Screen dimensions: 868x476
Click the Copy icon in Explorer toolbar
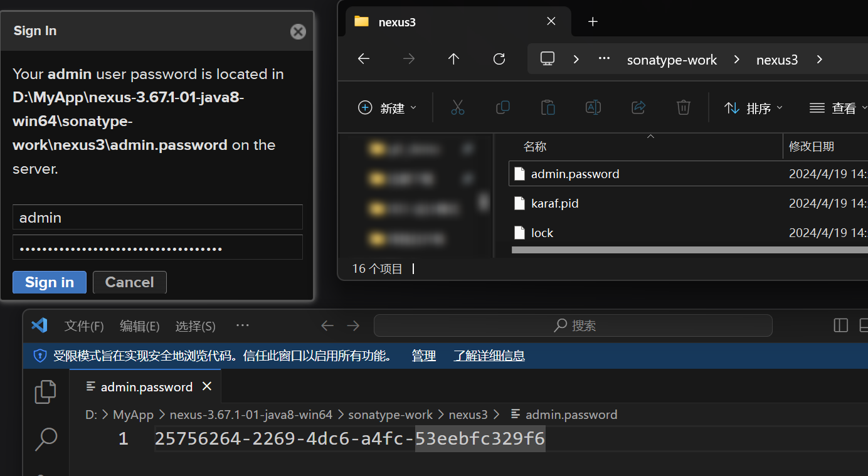[502, 108]
